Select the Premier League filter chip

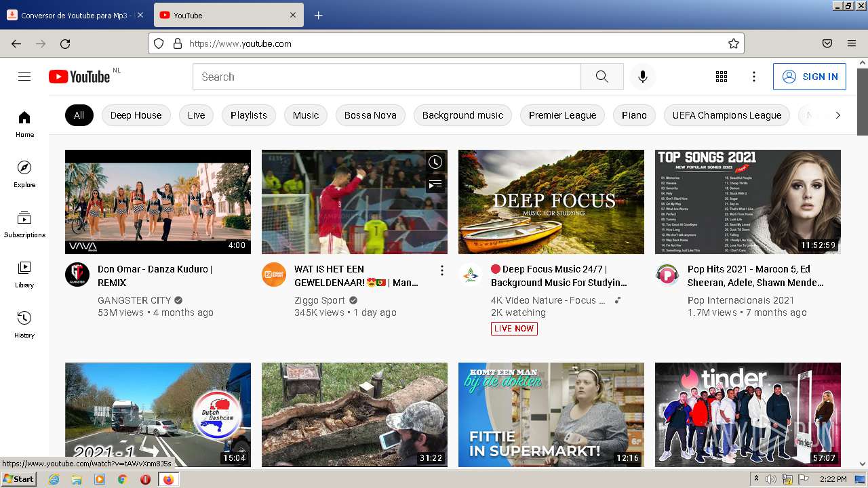(562, 115)
